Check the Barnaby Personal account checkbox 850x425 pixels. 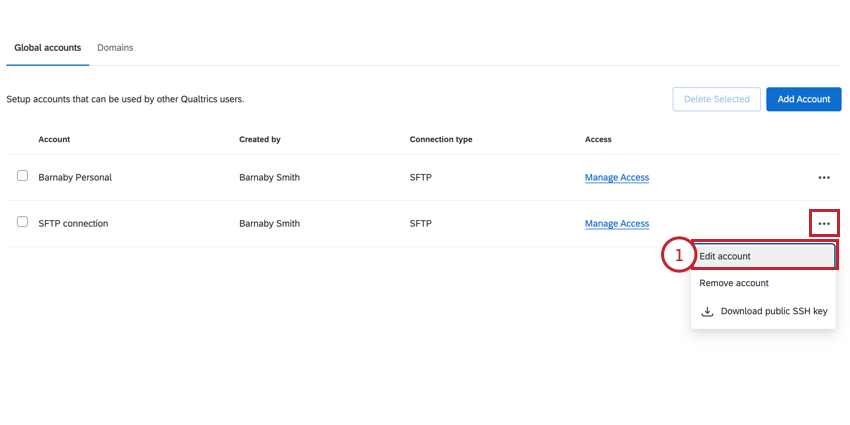point(22,176)
